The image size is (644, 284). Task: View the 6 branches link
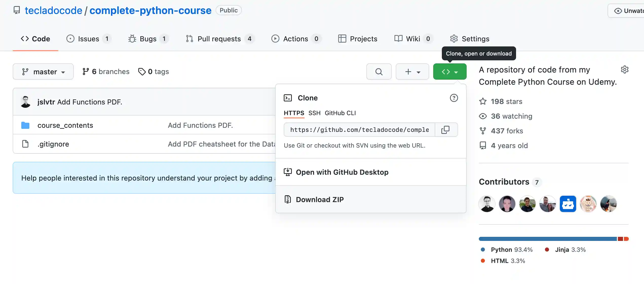click(106, 71)
